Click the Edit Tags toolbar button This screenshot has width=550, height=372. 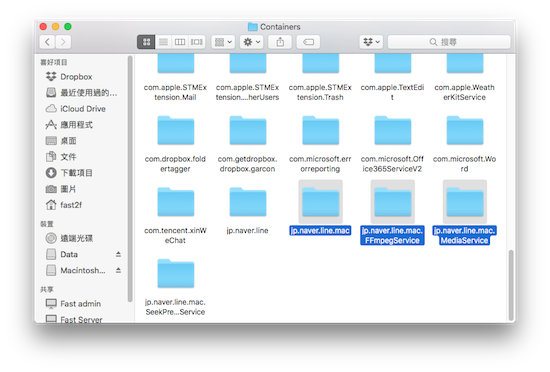coord(308,42)
